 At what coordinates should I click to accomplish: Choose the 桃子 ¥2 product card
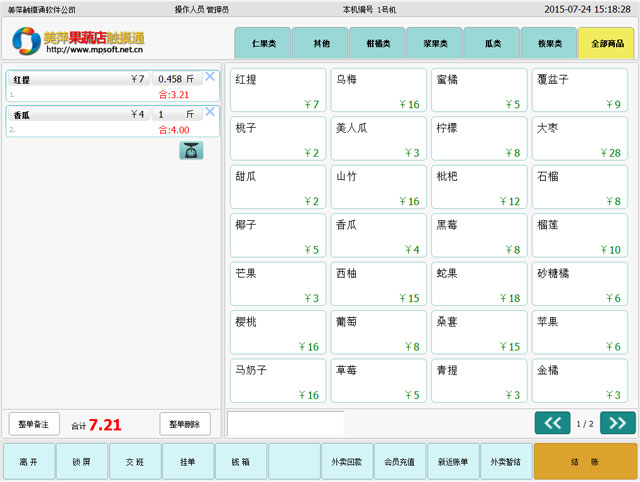tap(278, 138)
